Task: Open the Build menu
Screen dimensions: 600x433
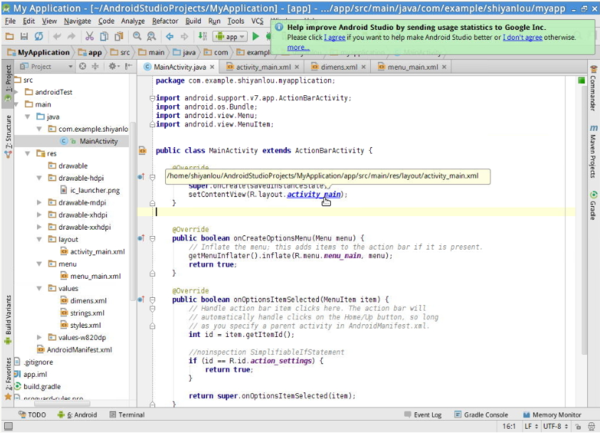Action: click(193, 21)
